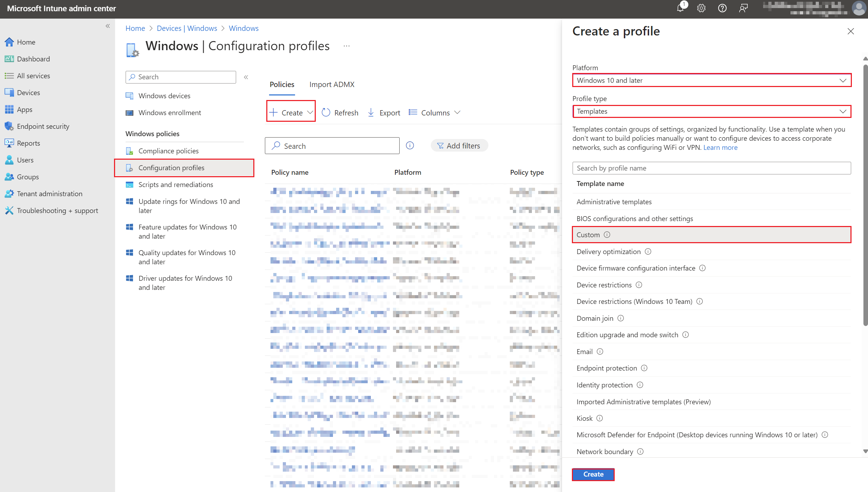Click the Devices | Windows breadcrumb link

coord(187,28)
